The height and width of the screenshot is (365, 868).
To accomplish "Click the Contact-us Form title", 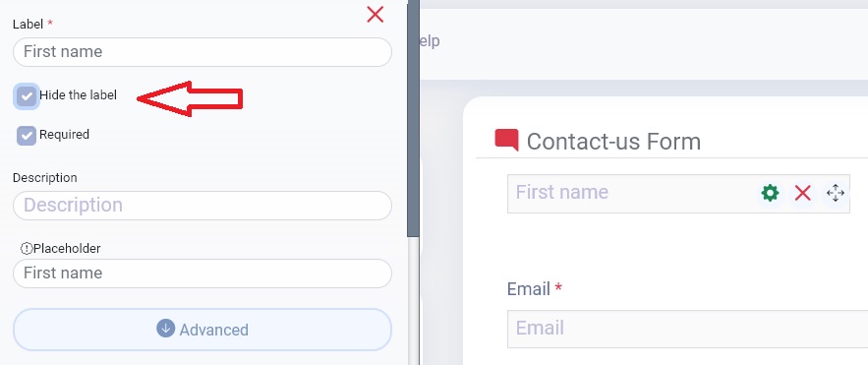I will 613,142.
